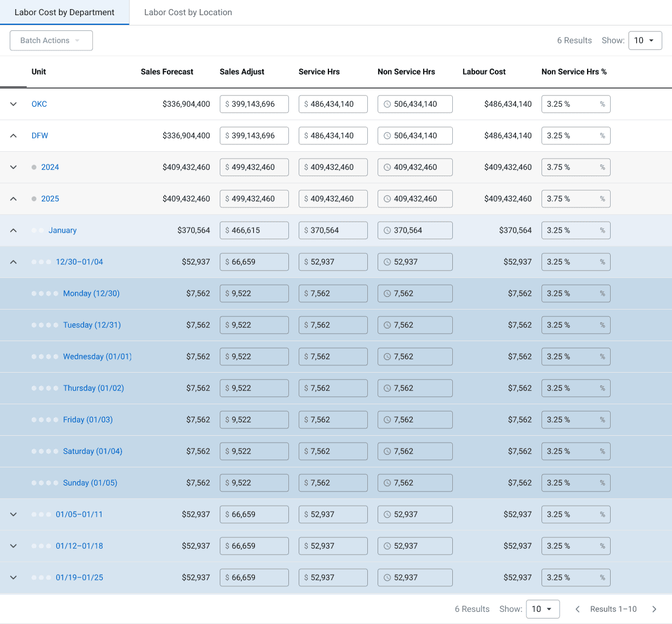Go to next results page
The width and height of the screenshot is (672, 624).
(x=654, y=609)
